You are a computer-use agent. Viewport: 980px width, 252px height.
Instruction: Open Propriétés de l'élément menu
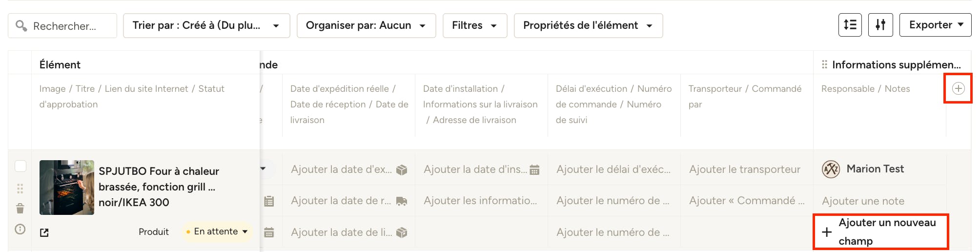pyautogui.click(x=588, y=25)
